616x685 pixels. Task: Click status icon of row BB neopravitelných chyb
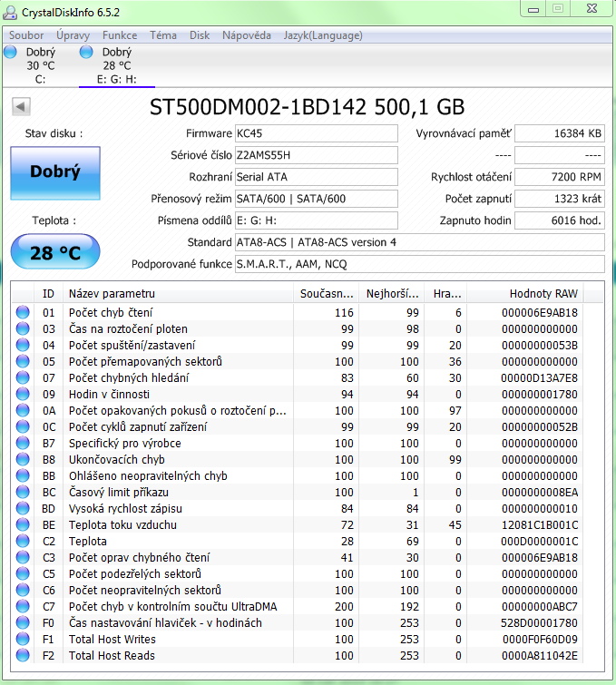tap(23, 475)
